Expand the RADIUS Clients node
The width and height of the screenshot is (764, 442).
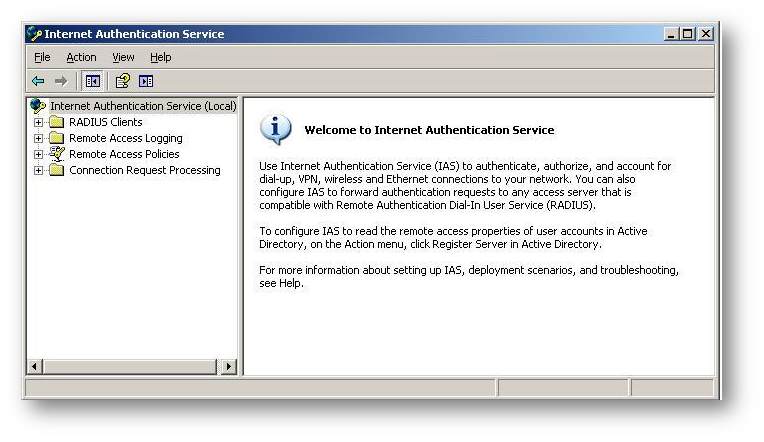(39, 122)
